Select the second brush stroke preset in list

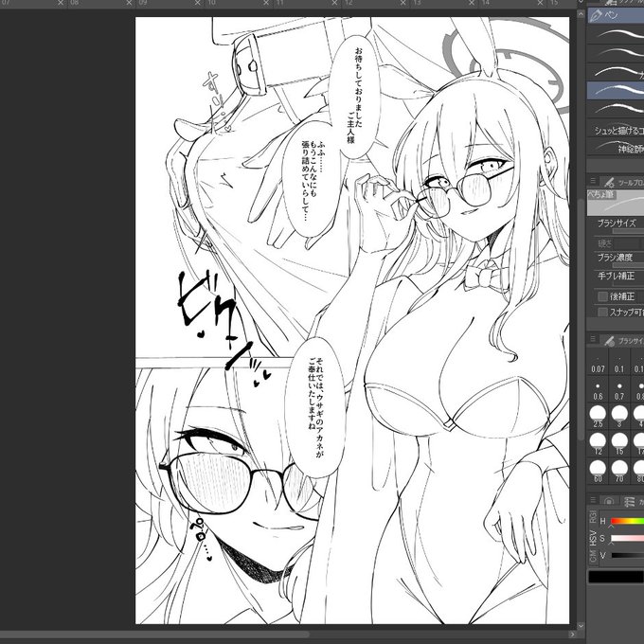(617, 53)
